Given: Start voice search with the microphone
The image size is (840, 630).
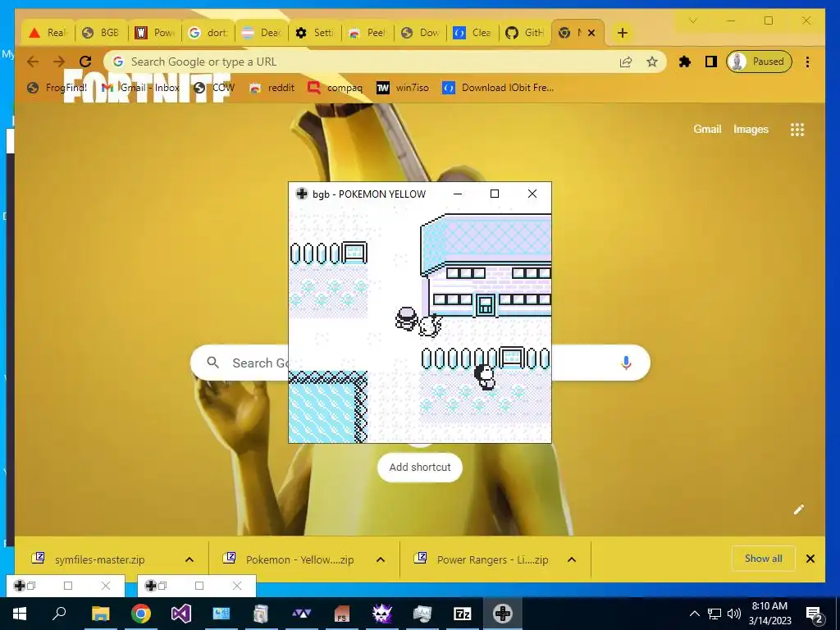Looking at the screenshot, I should point(626,363).
